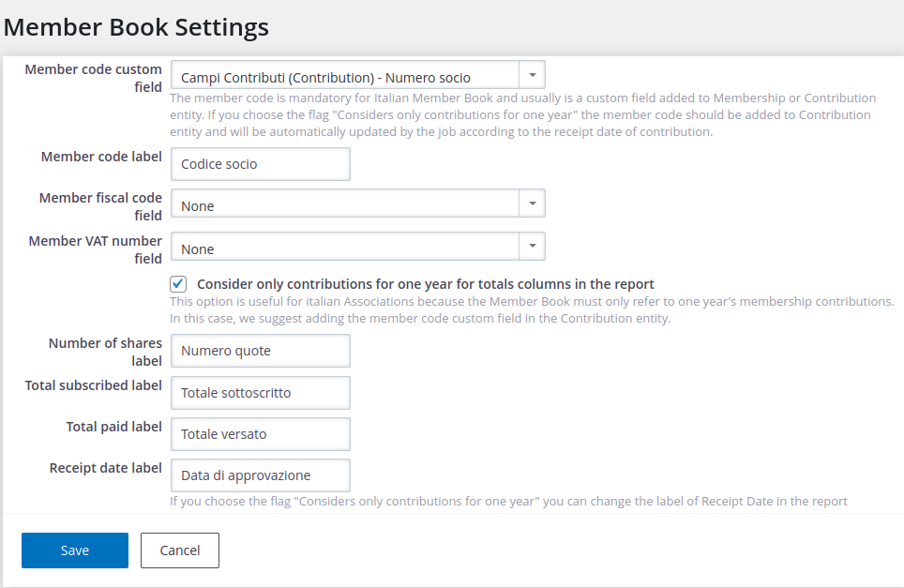Click the arrow of the VAT number select
The width and height of the screenshot is (904, 588).
532,247
